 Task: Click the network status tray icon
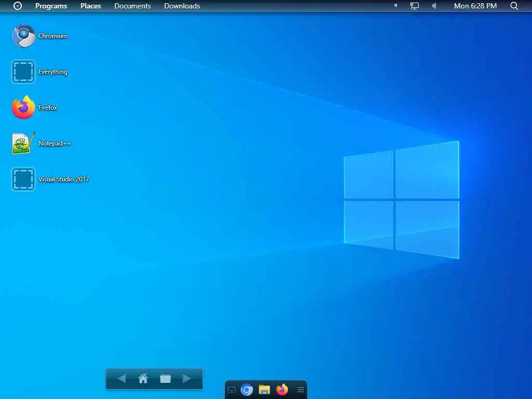[414, 6]
